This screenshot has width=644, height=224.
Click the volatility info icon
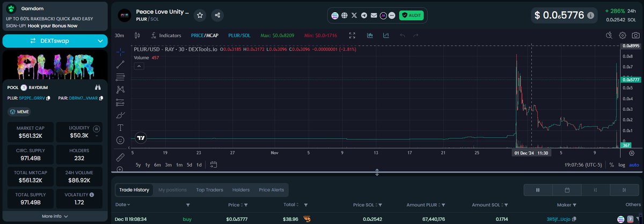(x=92, y=195)
